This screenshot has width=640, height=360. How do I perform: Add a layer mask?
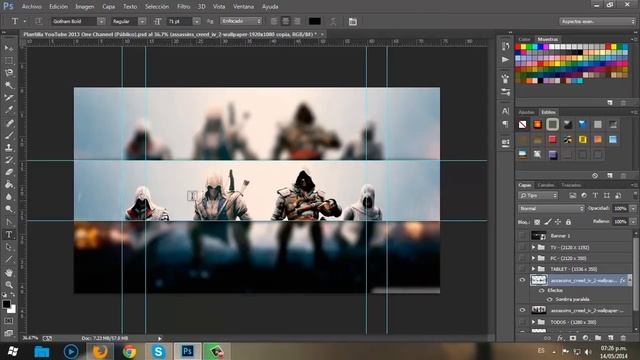point(573,338)
